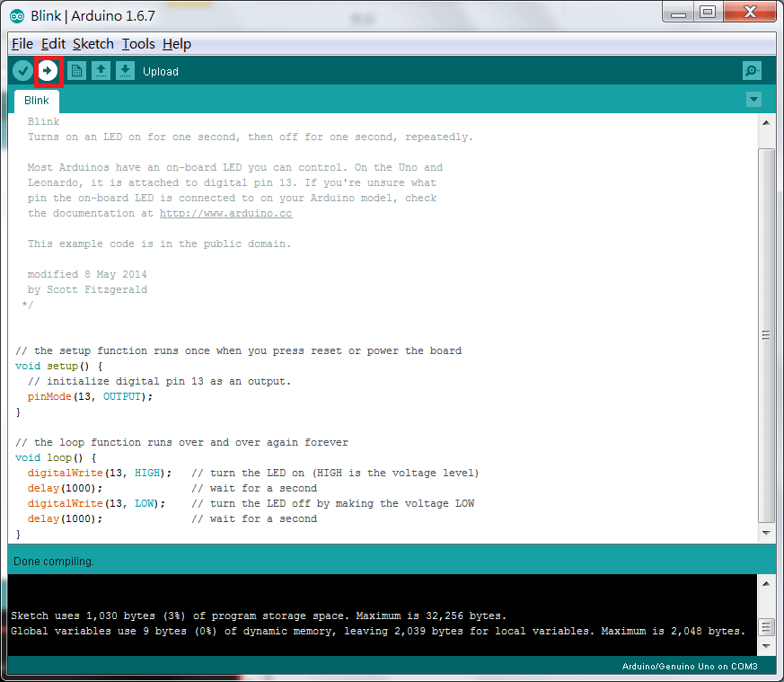
Task: Click the 'Global variables use 9 bytes' console line
Action: pos(377,632)
